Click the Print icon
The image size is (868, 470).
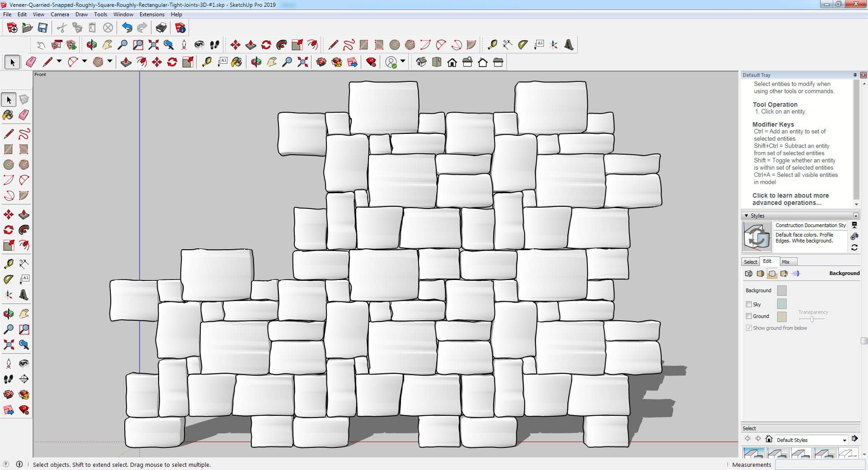pyautogui.click(x=161, y=28)
